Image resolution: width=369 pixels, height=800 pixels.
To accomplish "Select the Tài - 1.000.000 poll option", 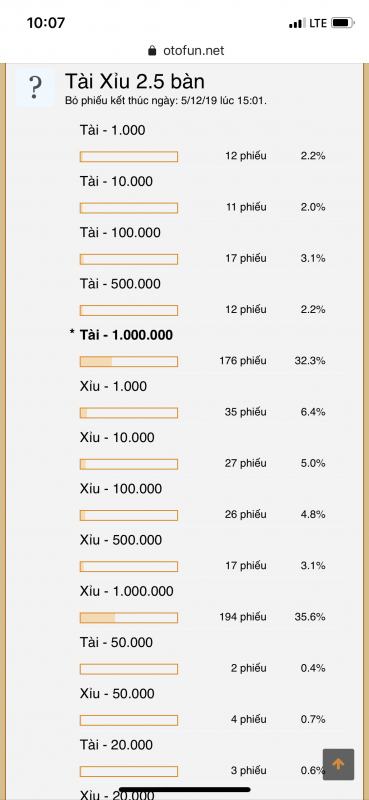I will coord(126,335).
